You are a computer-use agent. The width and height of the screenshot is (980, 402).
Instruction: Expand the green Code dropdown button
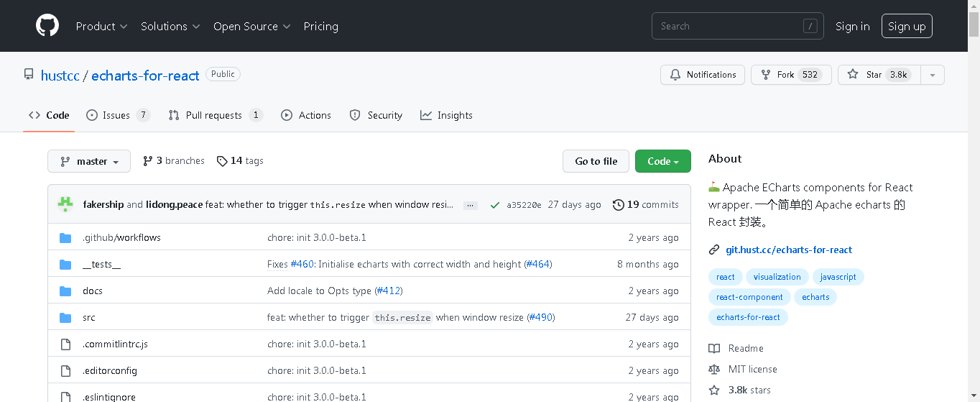pyautogui.click(x=662, y=161)
